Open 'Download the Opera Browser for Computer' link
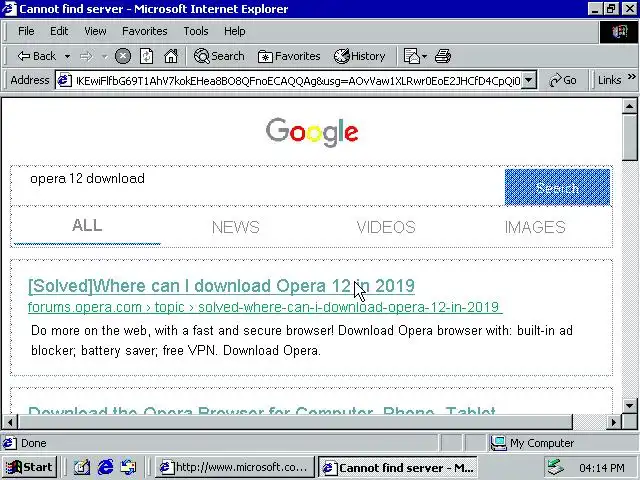This screenshot has width=640, height=480. point(262,411)
